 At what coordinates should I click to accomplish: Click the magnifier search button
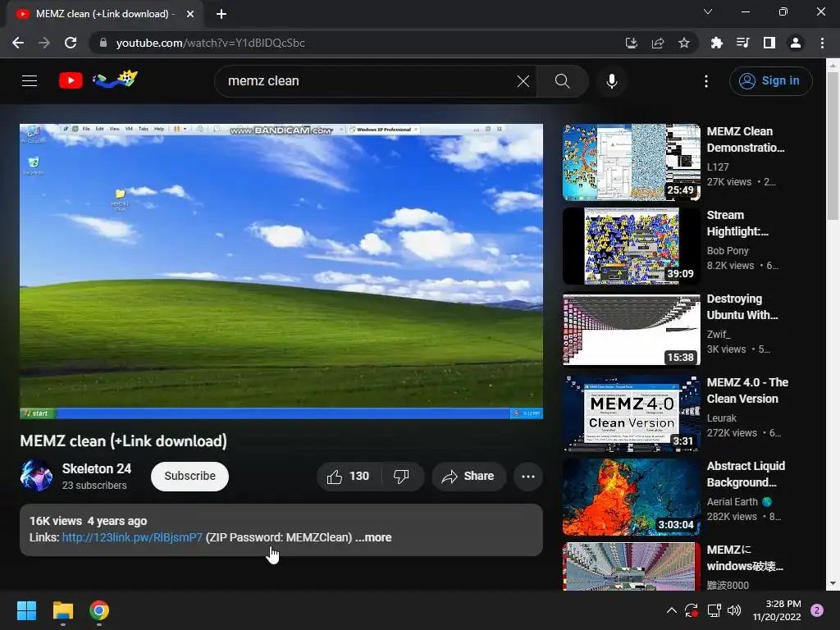point(563,81)
